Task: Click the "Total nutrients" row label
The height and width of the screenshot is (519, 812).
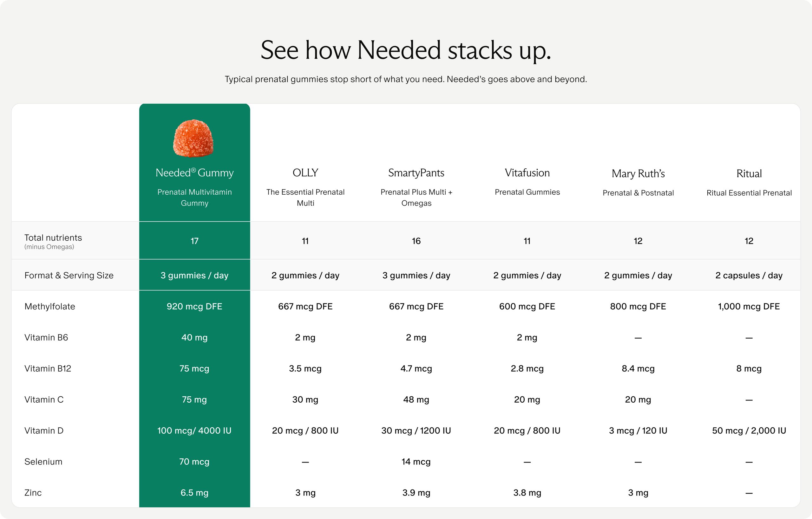Action: point(53,237)
